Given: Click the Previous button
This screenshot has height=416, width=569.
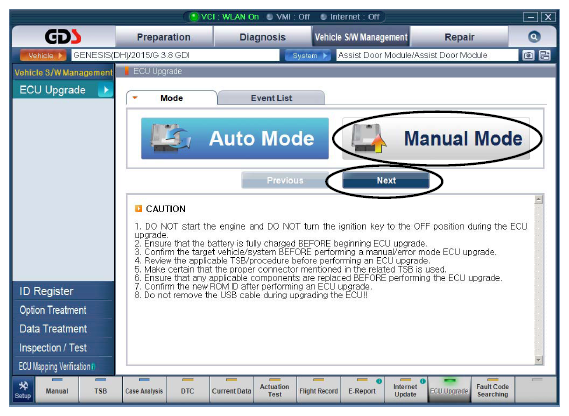Looking at the screenshot, I should click(x=285, y=180).
